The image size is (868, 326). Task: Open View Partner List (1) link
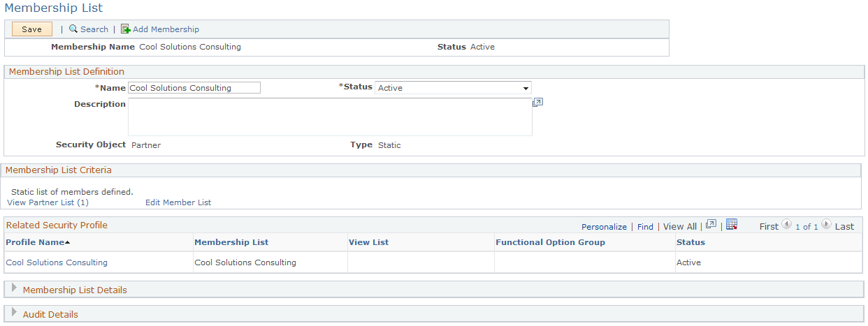pos(48,202)
